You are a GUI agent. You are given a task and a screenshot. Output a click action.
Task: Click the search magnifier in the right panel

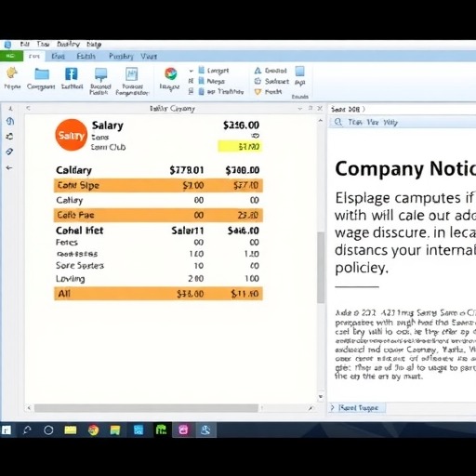tap(338, 122)
